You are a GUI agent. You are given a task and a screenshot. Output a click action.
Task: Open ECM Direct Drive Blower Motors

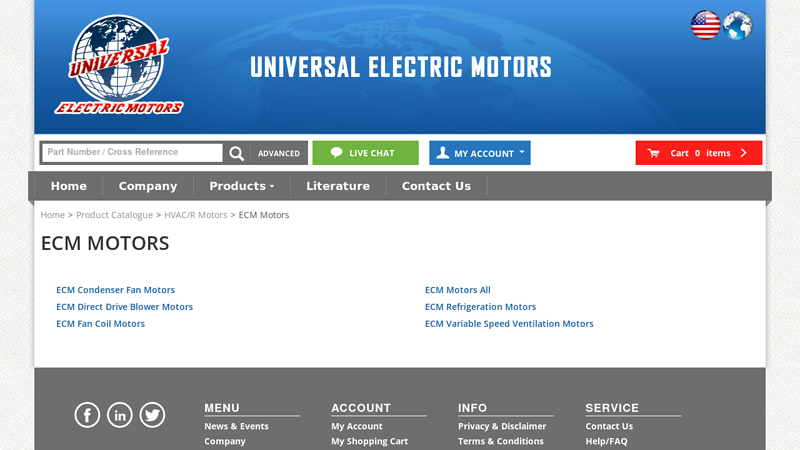click(124, 307)
